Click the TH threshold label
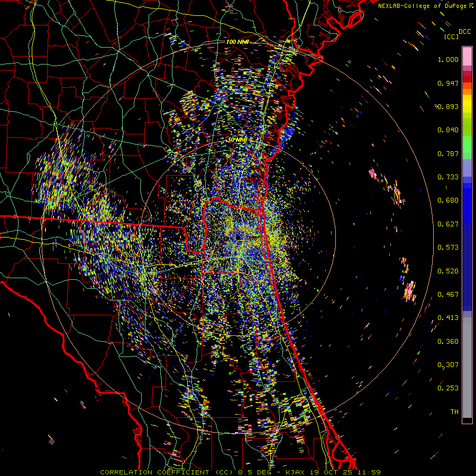The width and height of the screenshot is (476, 476). (454, 412)
